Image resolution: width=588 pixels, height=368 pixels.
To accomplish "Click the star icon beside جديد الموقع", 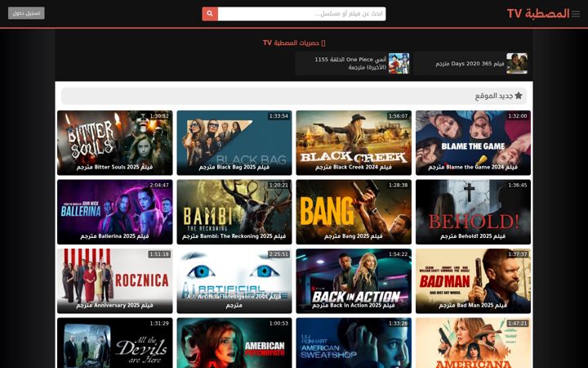I will tap(519, 96).
